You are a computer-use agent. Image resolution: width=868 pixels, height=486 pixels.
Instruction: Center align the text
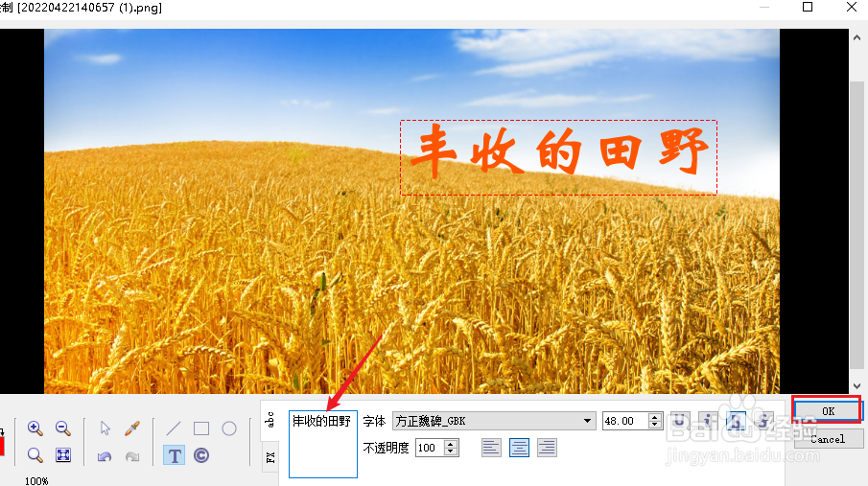[x=519, y=448]
